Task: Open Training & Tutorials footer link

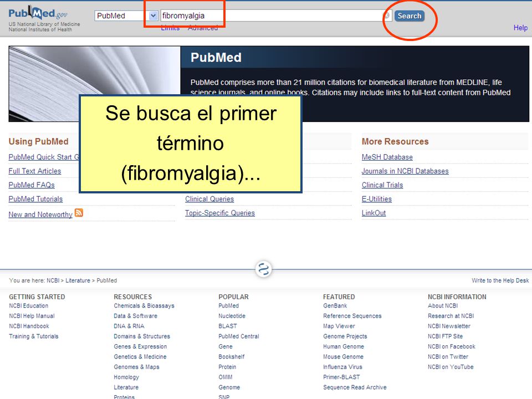Action: pyautogui.click(x=34, y=336)
